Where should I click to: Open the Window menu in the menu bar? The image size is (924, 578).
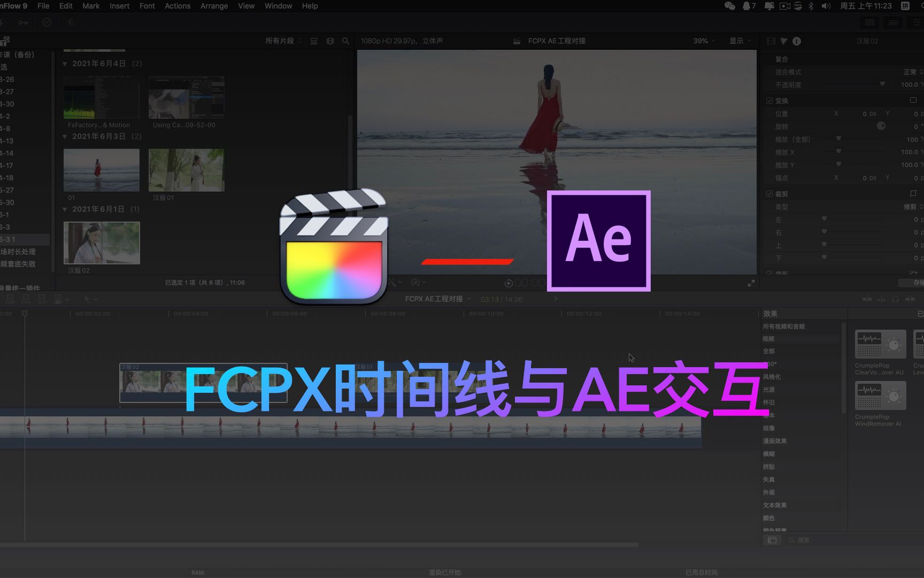[x=278, y=6]
